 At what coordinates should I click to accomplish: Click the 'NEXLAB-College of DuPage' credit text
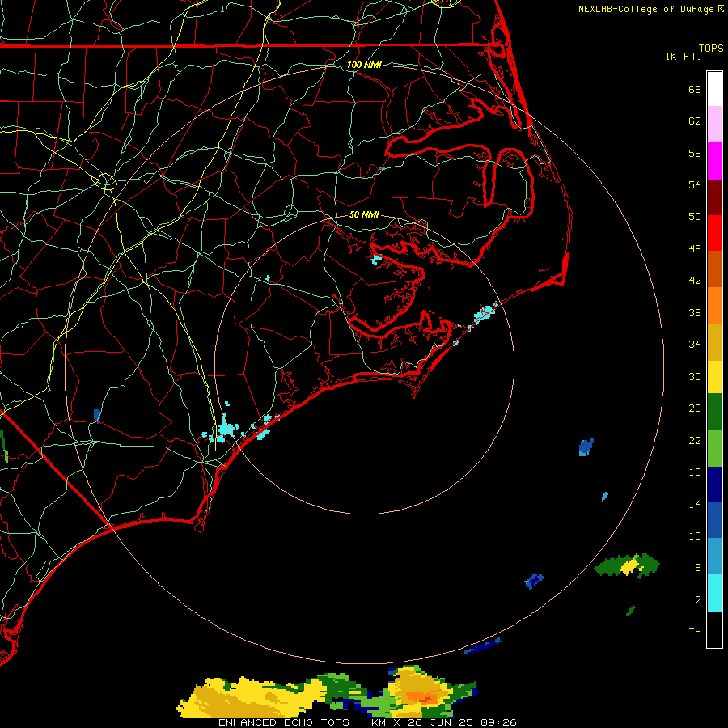click(646, 9)
